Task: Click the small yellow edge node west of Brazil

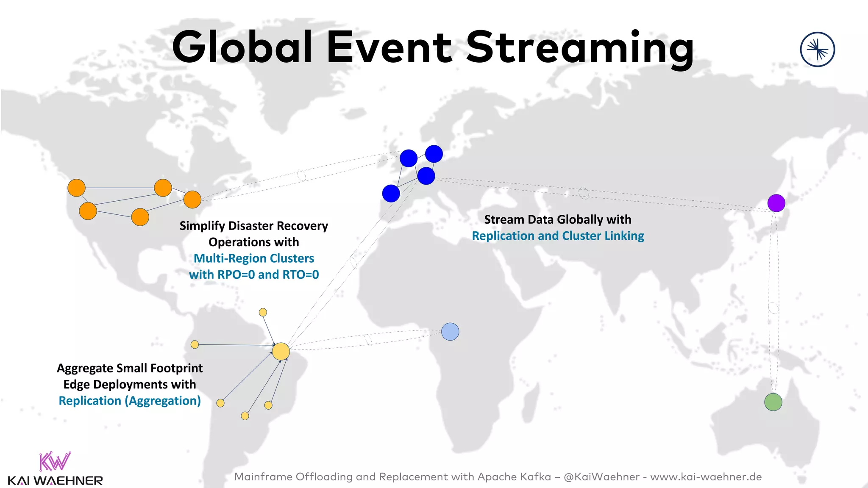Action: [195, 344]
